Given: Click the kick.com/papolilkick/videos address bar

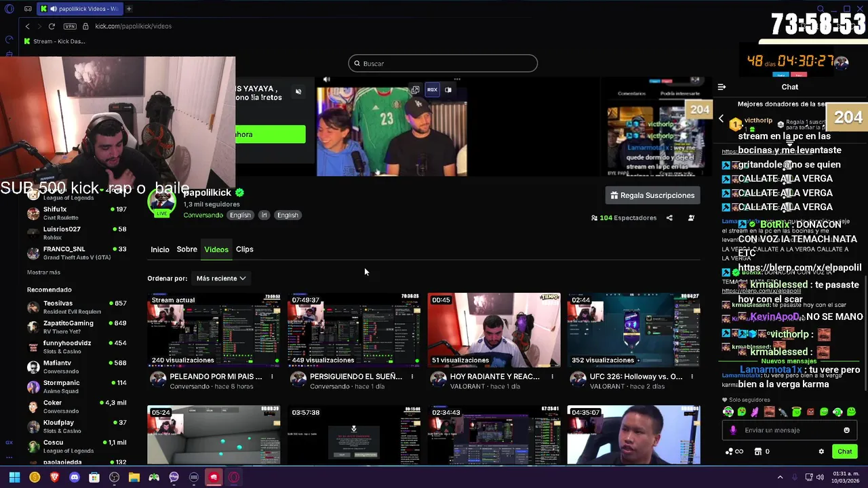Looking at the screenshot, I should pos(133,26).
